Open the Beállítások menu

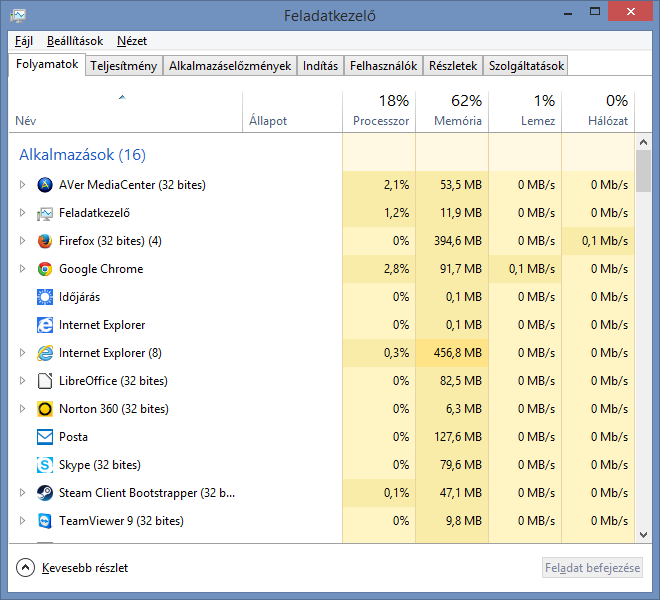[75, 41]
